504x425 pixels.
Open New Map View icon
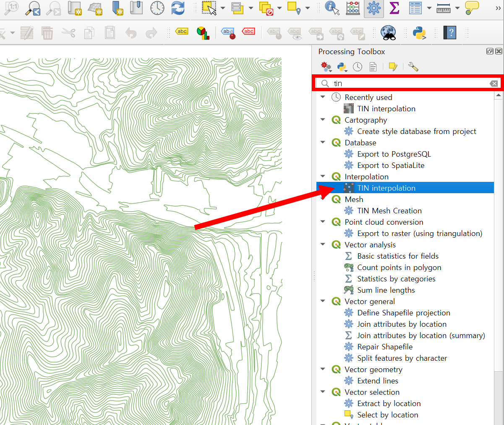pos(75,8)
